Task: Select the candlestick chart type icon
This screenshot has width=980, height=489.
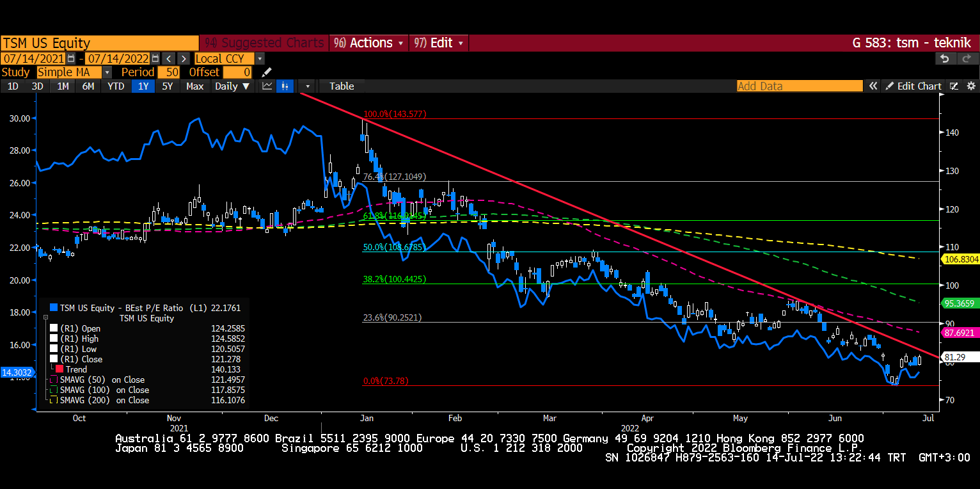Action: pos(285,86)
